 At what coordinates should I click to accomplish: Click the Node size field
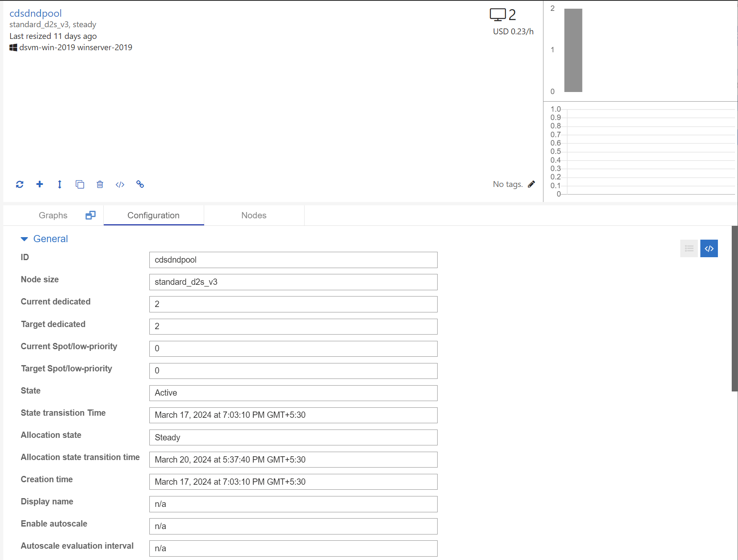[293, 282]
